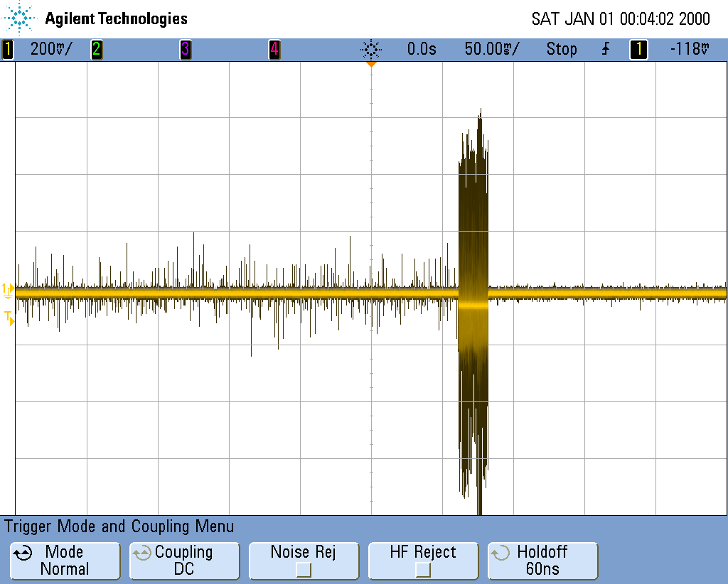The width and height of the screenshot is (728, 584).
Task: Select the purple channel 3 indicator
Action: (x=185, y=50)
